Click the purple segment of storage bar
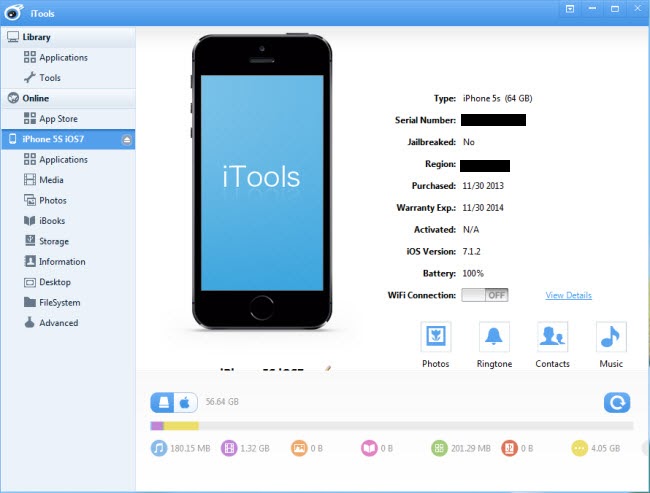 pos(157,426)
